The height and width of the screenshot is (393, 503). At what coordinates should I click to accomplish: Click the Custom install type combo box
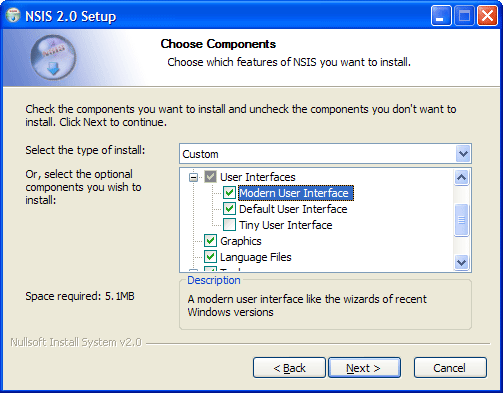tap(325, 154)
